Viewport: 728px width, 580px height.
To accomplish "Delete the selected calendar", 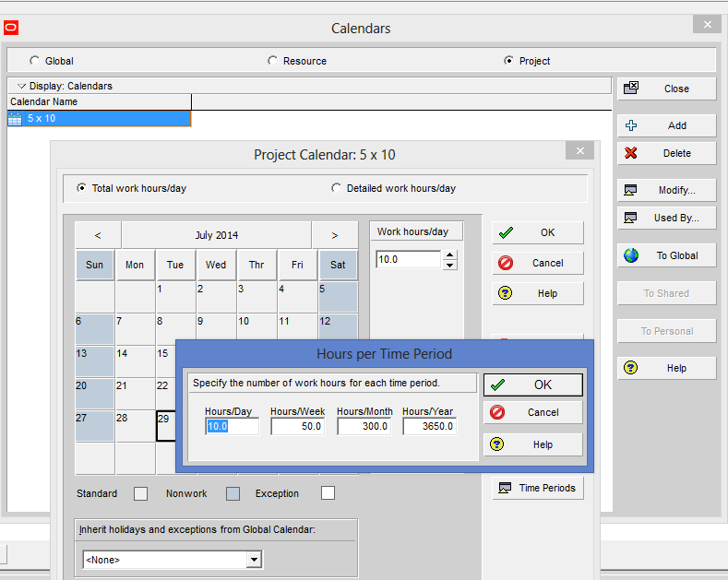I will click(666, 153).
